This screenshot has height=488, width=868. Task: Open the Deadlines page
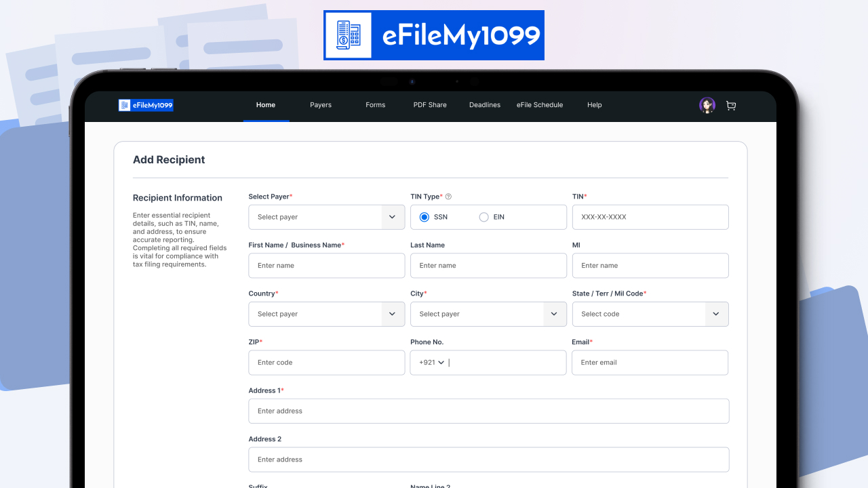(484, 105)
